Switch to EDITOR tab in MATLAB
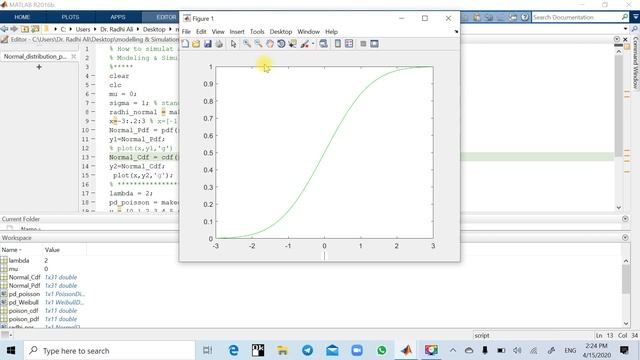This screenshot has height=360, width=640. point(166,17)
